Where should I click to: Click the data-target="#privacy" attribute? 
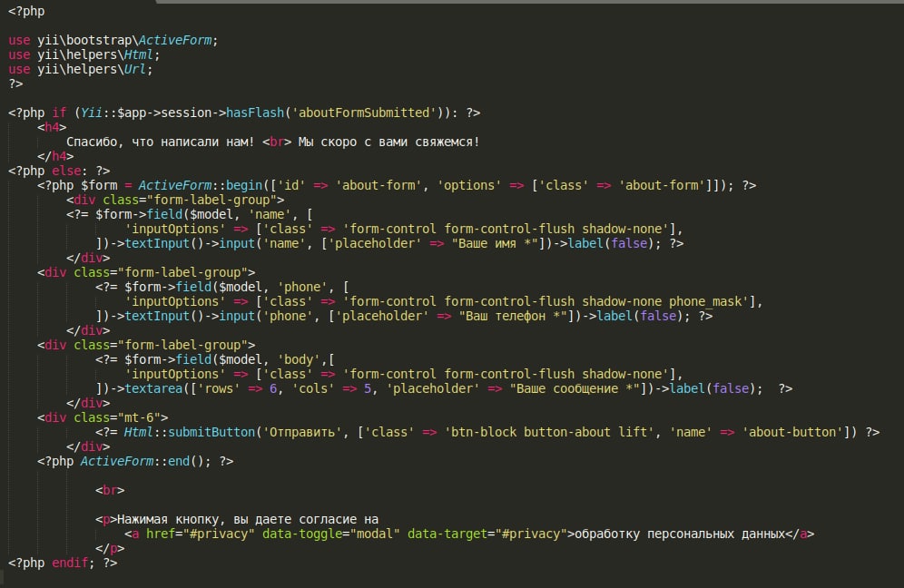[x=487, y=534]
